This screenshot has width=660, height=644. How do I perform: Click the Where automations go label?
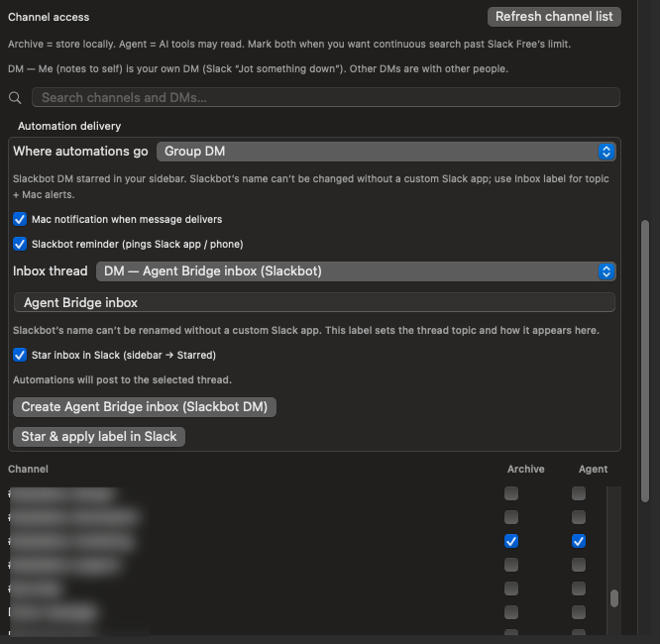coord(80,152)
